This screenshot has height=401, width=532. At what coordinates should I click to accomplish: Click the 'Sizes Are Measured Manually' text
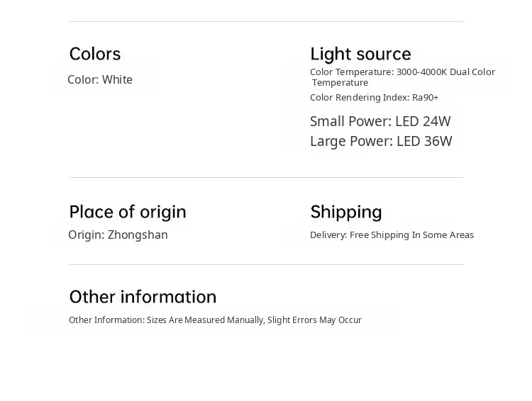pyautogui.click(x=205, y=320)
